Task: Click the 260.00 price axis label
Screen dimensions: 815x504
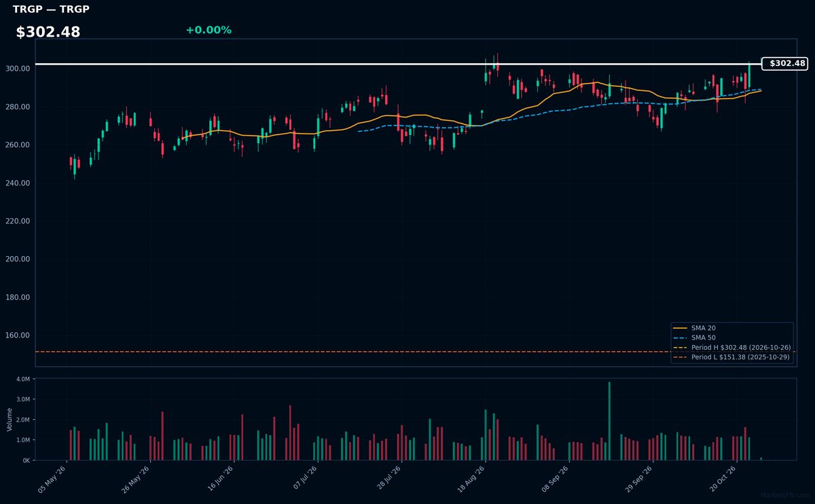Action: click(x=18, y=145)
